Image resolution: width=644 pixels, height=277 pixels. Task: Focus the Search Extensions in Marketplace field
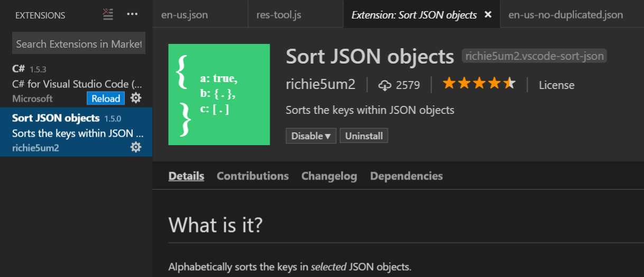point(79,44)
